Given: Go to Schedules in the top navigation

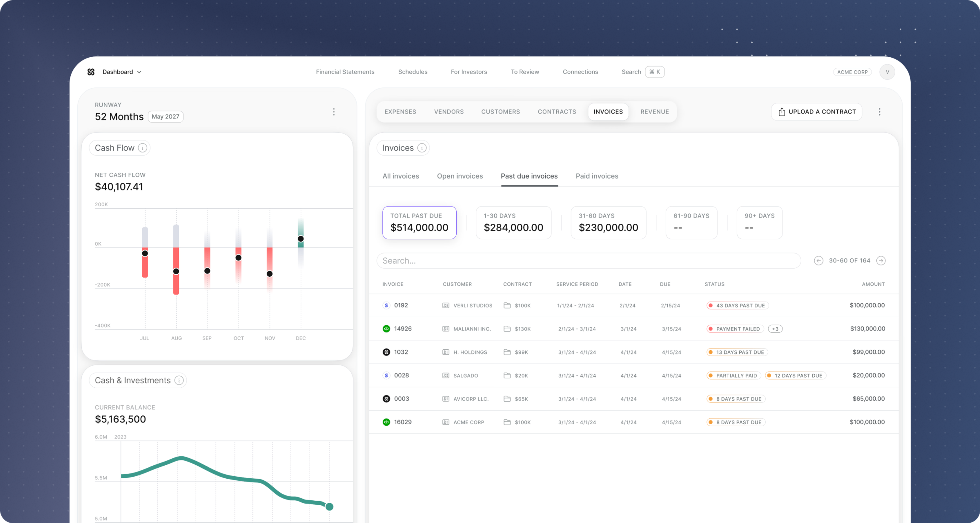Looking at the screenshot, I should (x=413, y=72).
